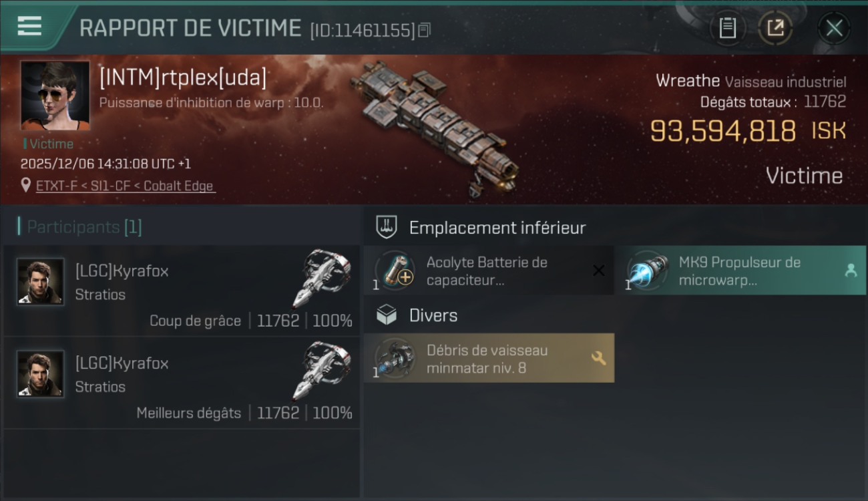The height and width of the screenshot is (501, 868).
Task: Copy the kill report ID
Action: pos(425,29)
